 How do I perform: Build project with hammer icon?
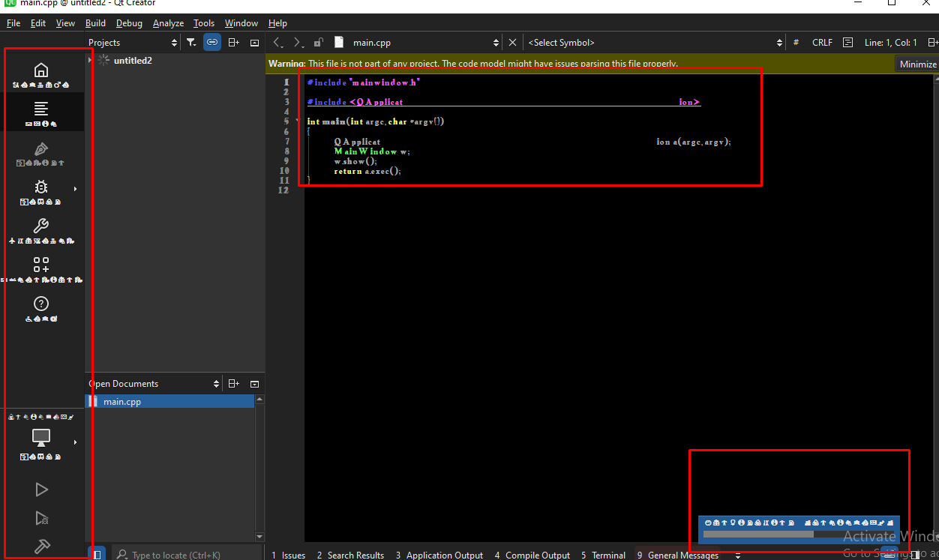(42, 547)
